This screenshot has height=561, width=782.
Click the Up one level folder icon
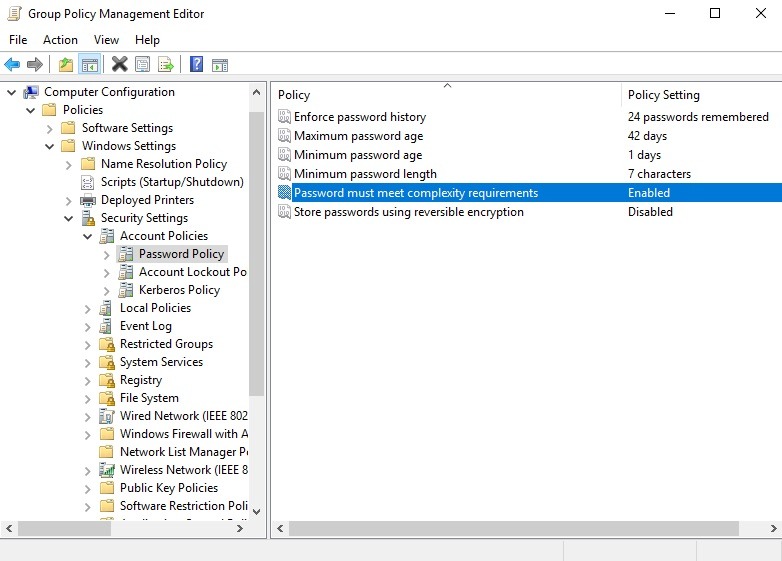coord(66,65)
